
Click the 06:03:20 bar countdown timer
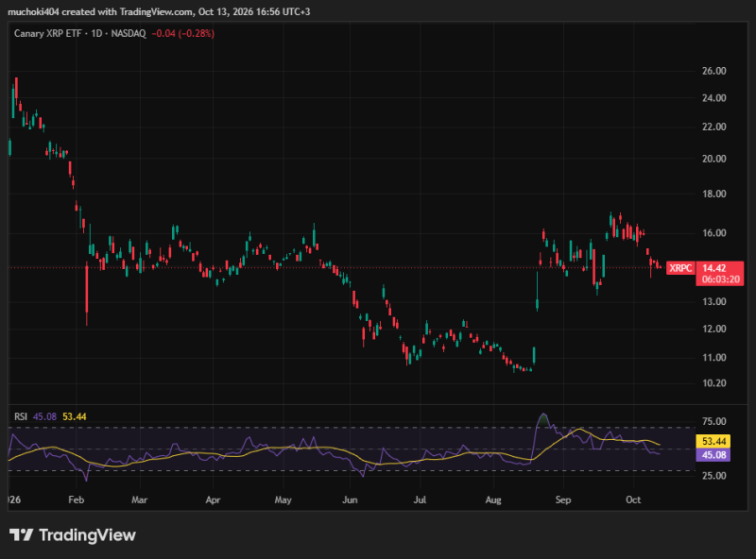click(721, 279)
